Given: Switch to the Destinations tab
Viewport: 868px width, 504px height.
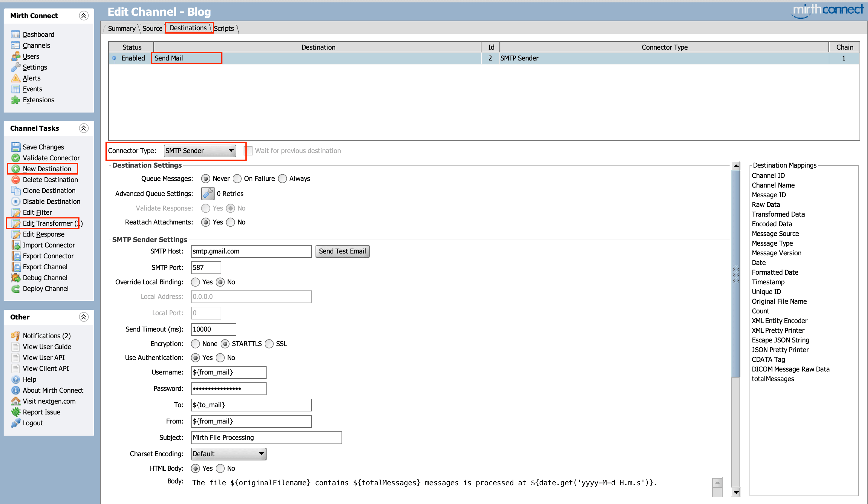Looking at the screenshot, I should click(x=188, y=28).
